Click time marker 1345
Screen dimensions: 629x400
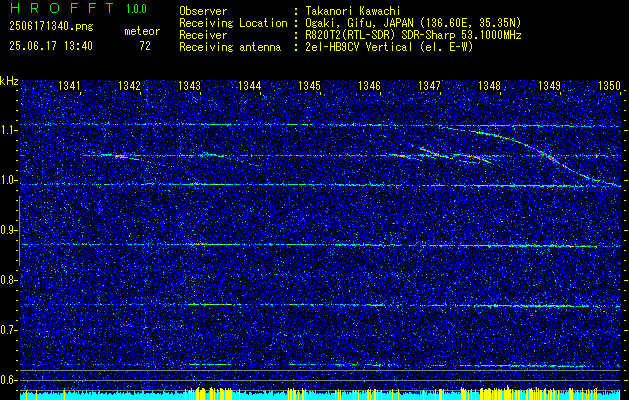(310, 85)
